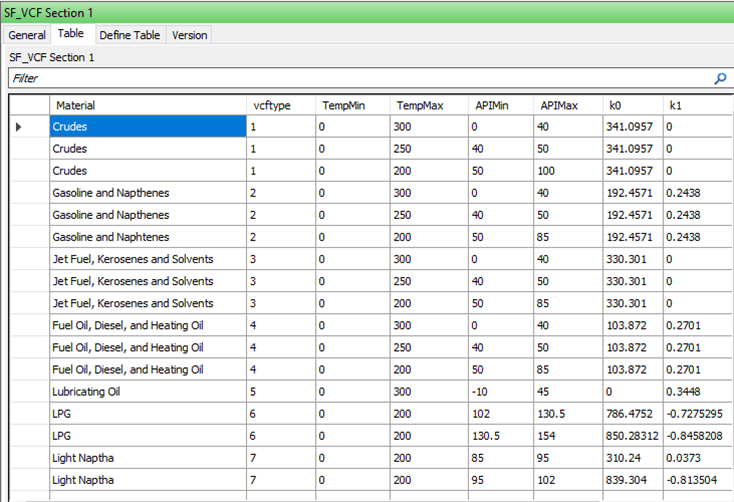
Task: Click vcftype 5 cell for Lubricating Oil
Action: 281,391
